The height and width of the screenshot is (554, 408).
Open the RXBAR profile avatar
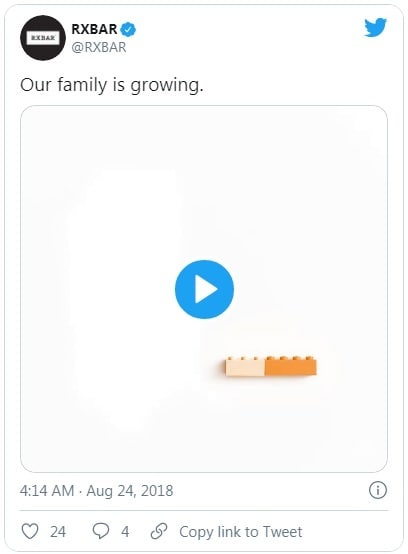43,38
